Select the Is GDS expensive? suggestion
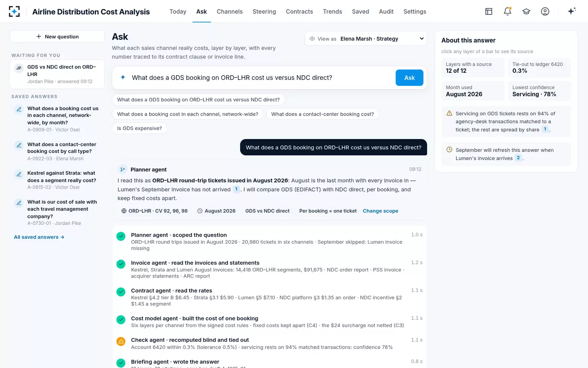This screenshot has height=368, width=588. tap(140, 128)
